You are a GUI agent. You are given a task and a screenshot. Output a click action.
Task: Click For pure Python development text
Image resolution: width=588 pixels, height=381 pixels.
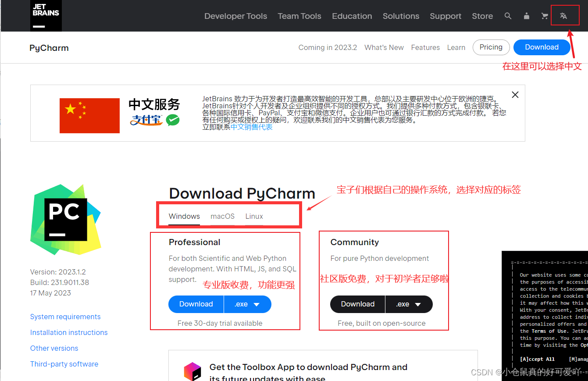click(380, 259)
